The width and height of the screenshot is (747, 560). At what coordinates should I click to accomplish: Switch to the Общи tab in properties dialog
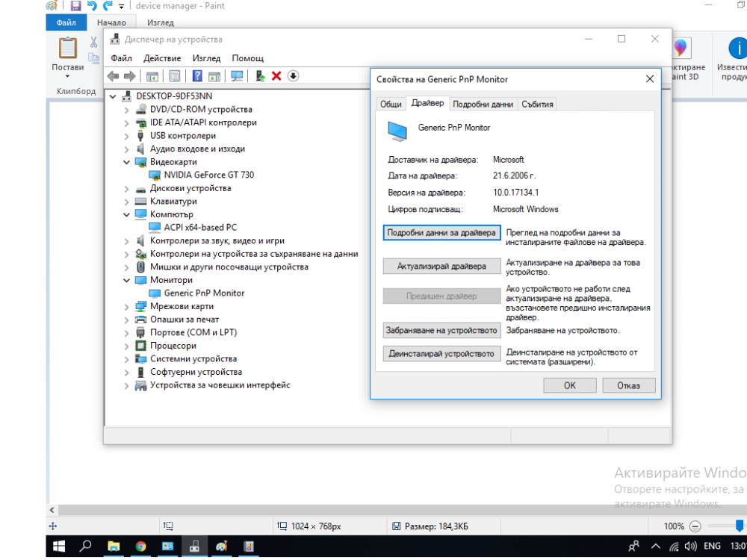pyautogui.click(x=391, y=104)
